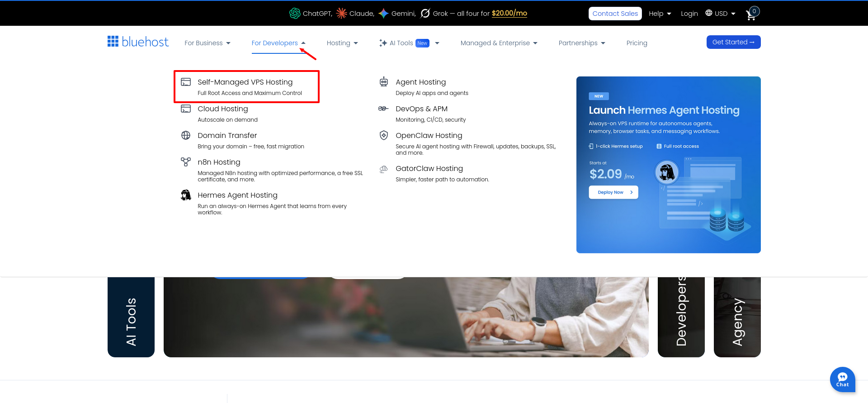Click the OpenClaw Hosting shield icon
Viewport: 868px width, 403px height.
tap(384, 135)
